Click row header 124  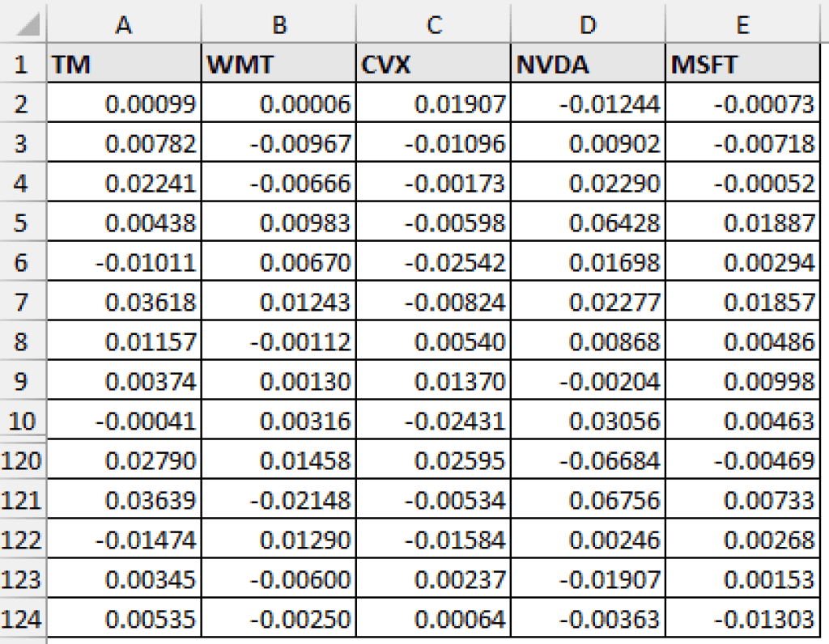(x=23, y=619)
